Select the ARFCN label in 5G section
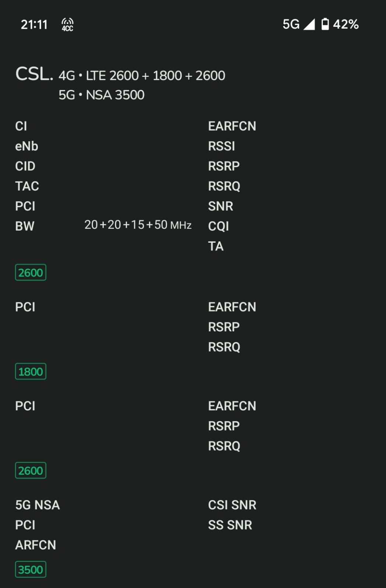The height and width of the screenshot is (588, 386). click(x=35, y=545)
